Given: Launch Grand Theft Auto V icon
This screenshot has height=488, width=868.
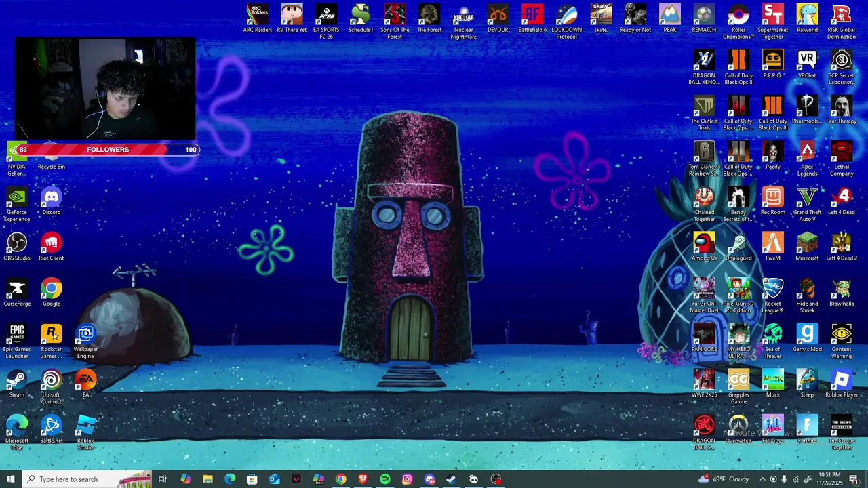Looking at the screenshot, I should pyautogui.click(x=807, y=204).
